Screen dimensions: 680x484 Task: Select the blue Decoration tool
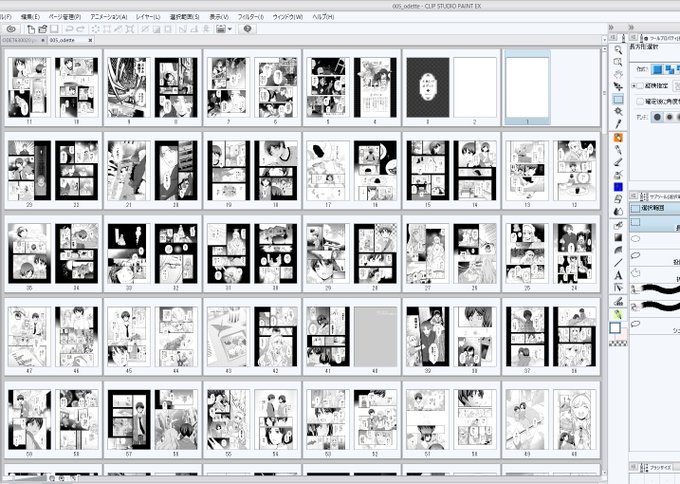(x=618, y=187)
